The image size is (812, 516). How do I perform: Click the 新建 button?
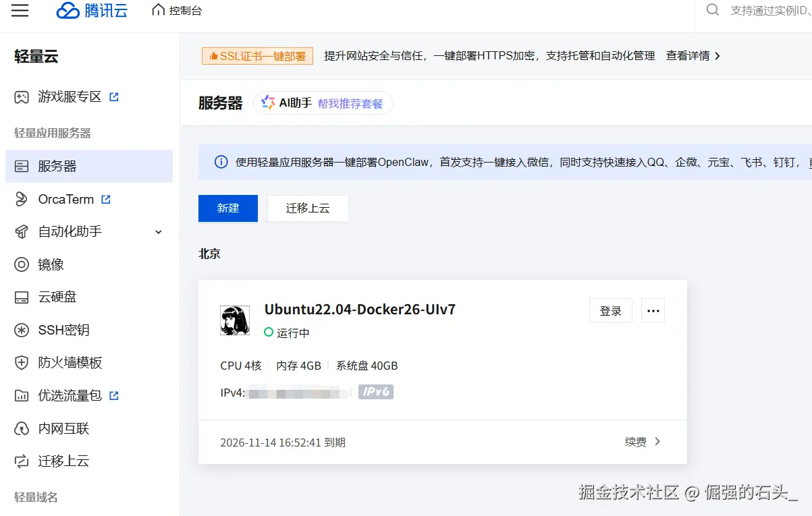pyautogui.click(x=228, y=208)
